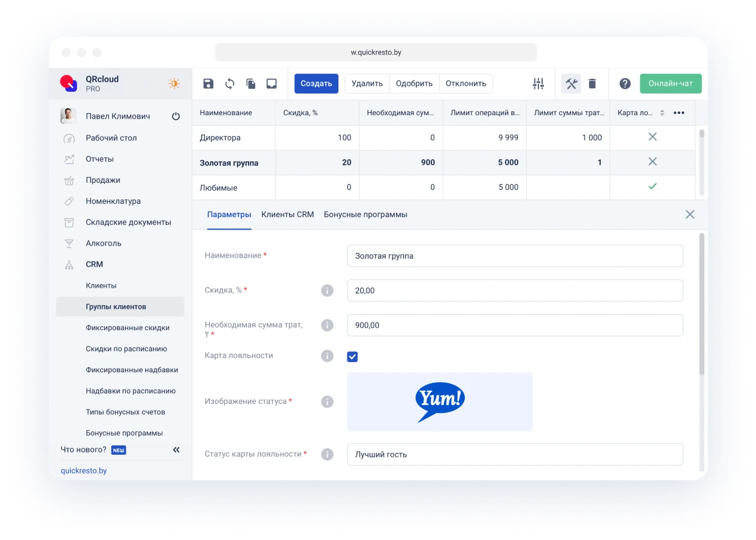Open the Бонусные программы tab
Viewport: 756px width, 540px height.
point(365,215)
